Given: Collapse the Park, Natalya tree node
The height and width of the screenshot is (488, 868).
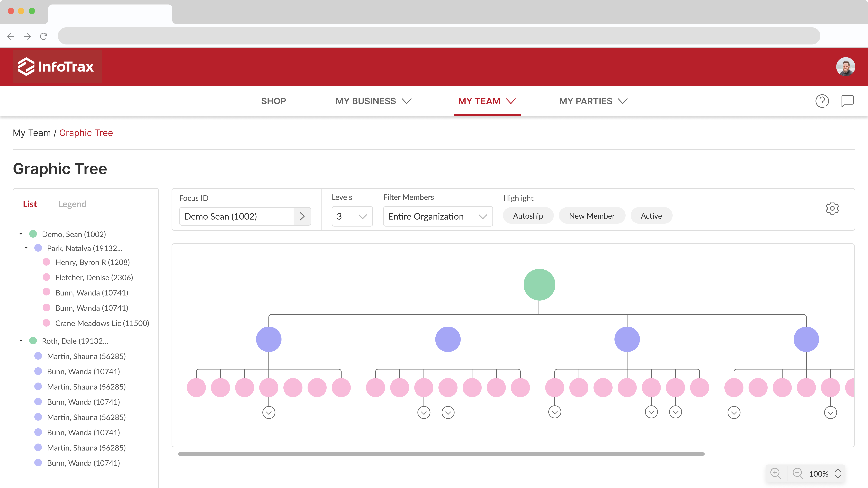Looking at the screenshot, I should tap(26, 248).
